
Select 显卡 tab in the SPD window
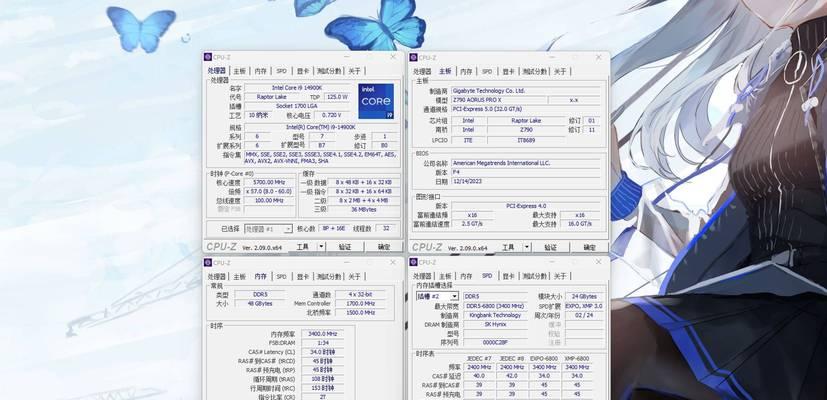pyautogui.click(x=507, y=276)
